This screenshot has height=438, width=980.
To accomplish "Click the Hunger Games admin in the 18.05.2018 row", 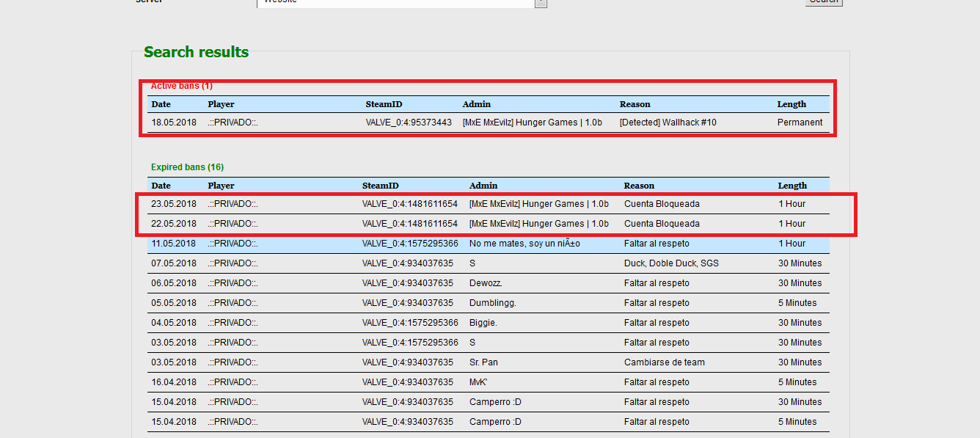I will tap(533, 123).
